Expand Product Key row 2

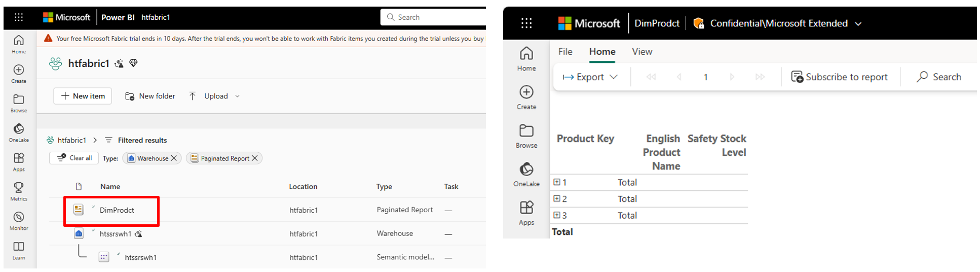557,199
